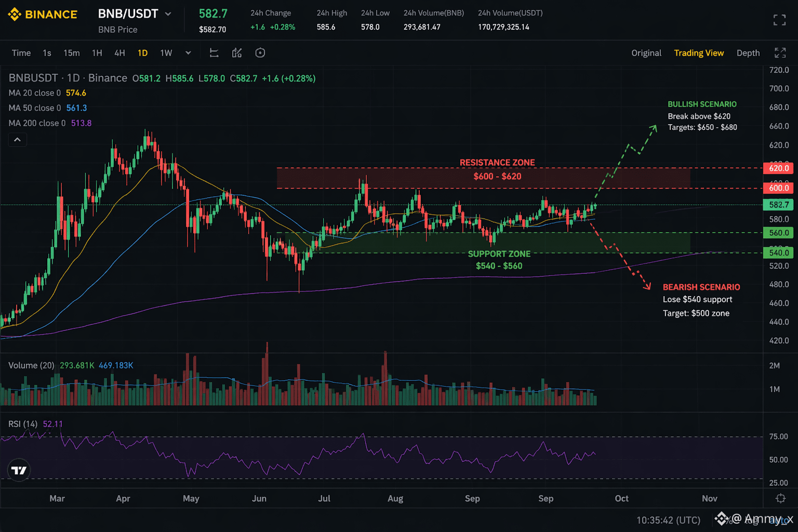Expand more time intervals chevron
This screenshot has height=532, width=798.
188,53
